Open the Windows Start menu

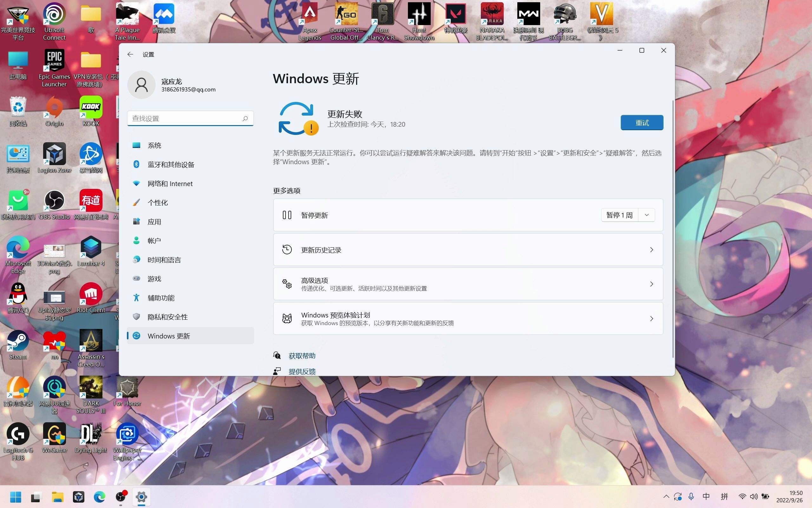coord(16,497)
